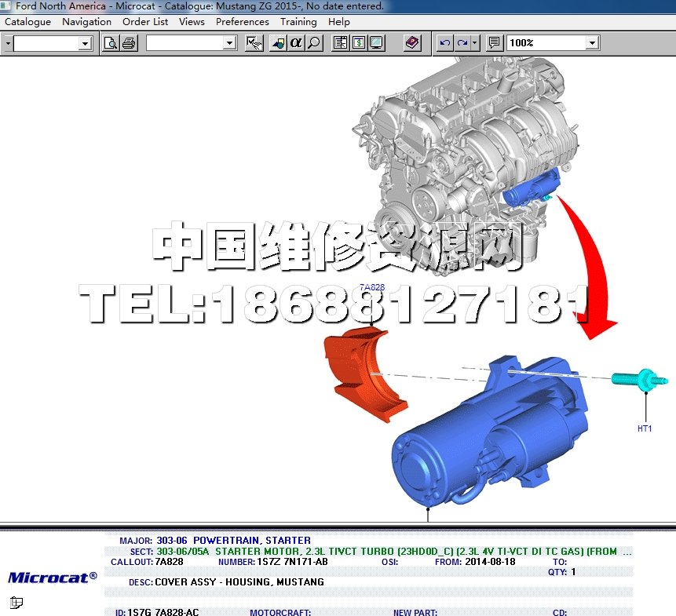Viewport: 676px width, 616px height.
Task: Click the alpha symbol toolbar icon
Action: 296,43
